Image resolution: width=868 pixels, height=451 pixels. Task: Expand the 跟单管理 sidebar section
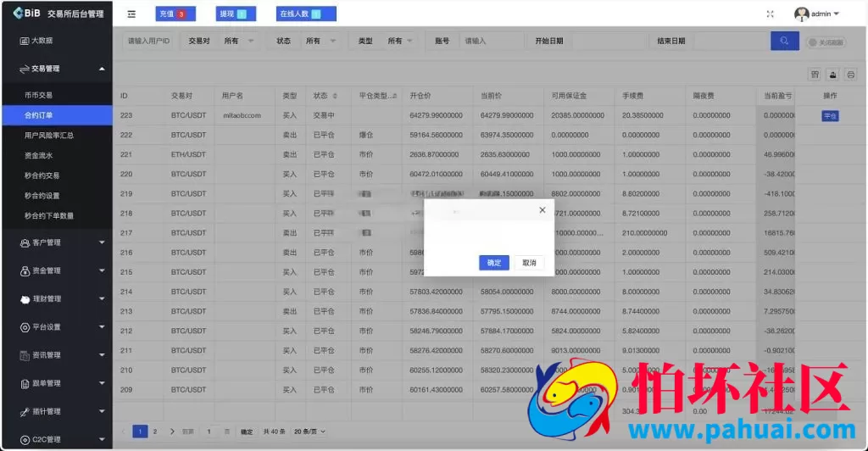click(57, 383)
